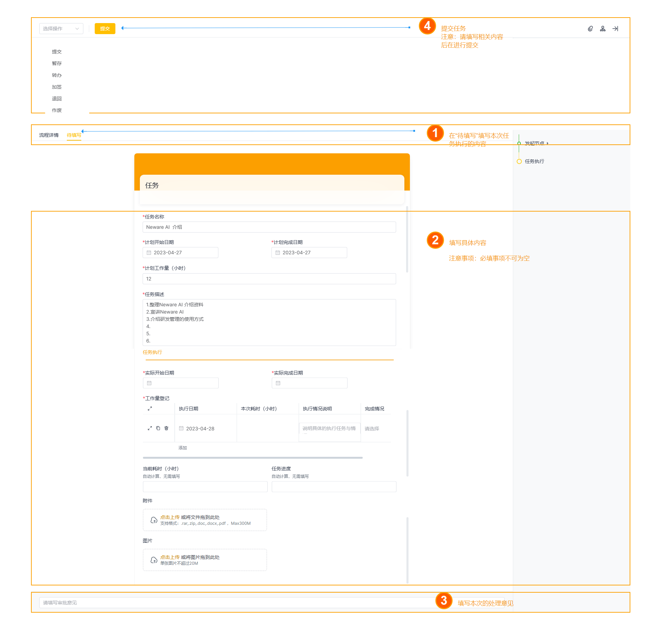Screen dimensions: 661x644
Task: Open calendar for 计划开始日期
Action: click(149, 253)
